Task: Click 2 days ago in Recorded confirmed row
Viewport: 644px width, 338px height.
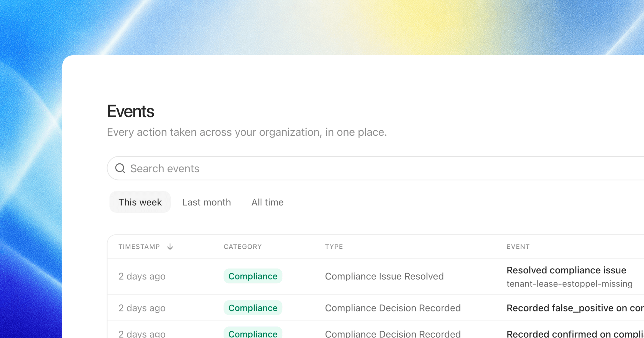Action: click(142, 334)
